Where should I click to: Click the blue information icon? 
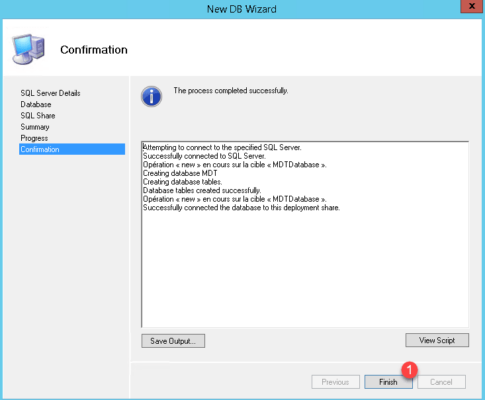(x=151, y=97)
